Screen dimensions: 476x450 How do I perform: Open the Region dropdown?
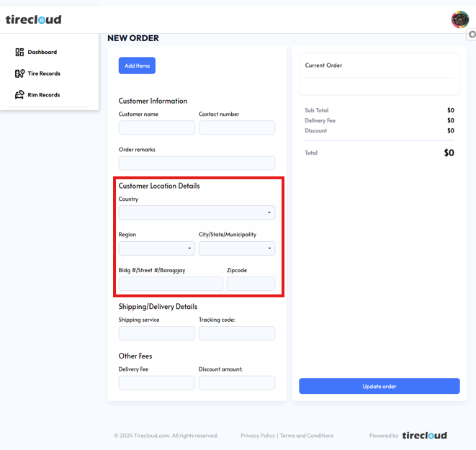pyautogui.click(x=156, y=248)
